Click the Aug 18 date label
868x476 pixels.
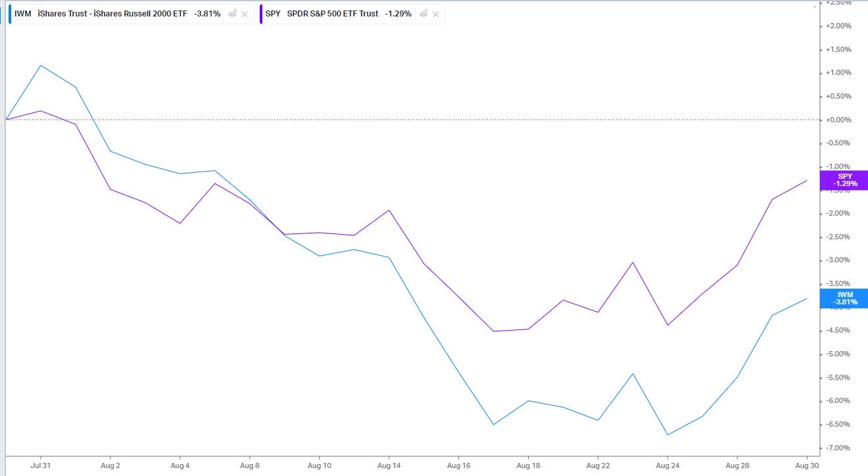[x=528, y=465]
